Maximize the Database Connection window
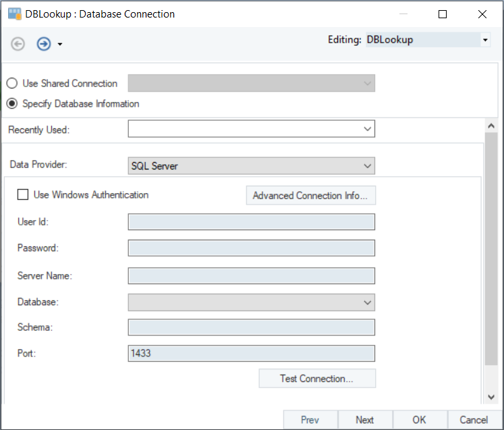 pos(443,14)
